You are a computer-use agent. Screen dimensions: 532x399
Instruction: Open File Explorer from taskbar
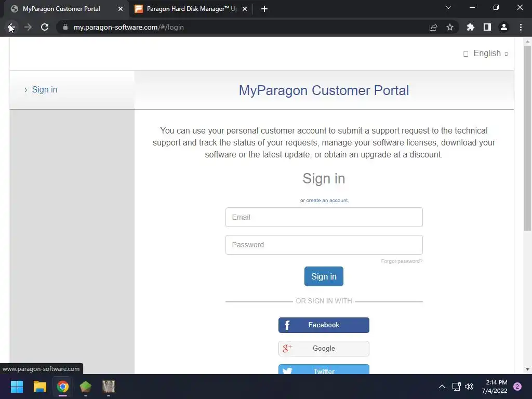pos(39,387)
